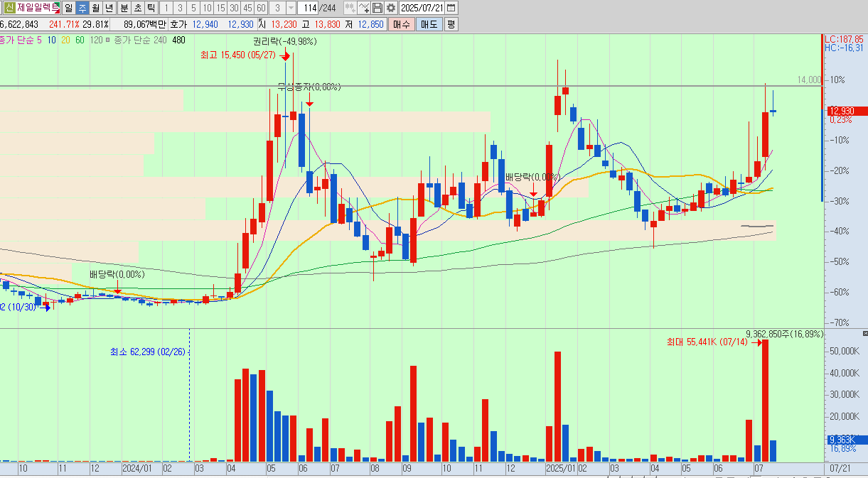This screenshot has height=478, width=868.
Task: Select interval preset 15
Action: [x=220, y=8]
